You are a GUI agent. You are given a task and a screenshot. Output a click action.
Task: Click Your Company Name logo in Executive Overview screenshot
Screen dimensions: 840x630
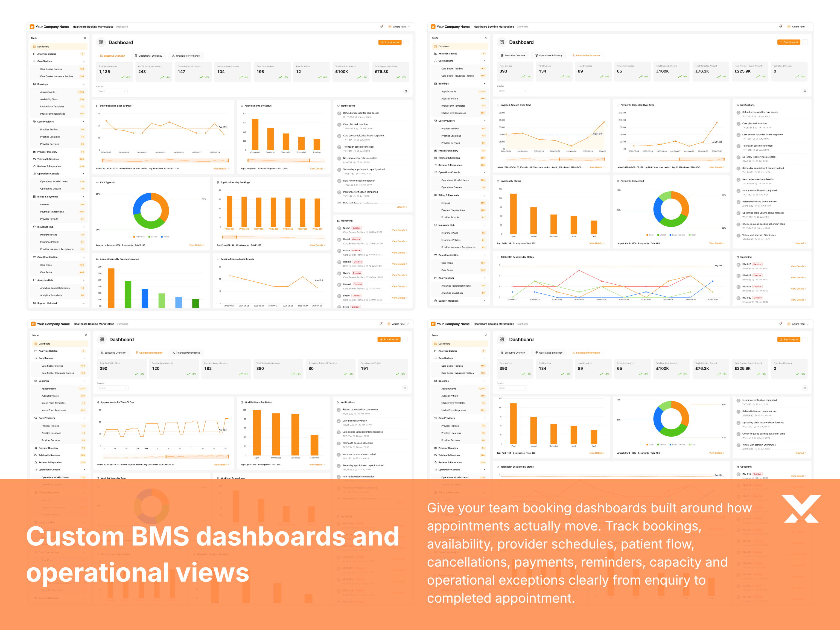click(x=49, y=27)
